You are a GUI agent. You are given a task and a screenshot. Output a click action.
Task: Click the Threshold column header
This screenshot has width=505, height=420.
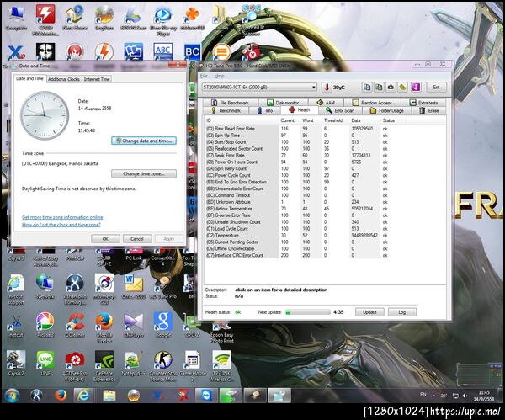click(x=333, y=120)
